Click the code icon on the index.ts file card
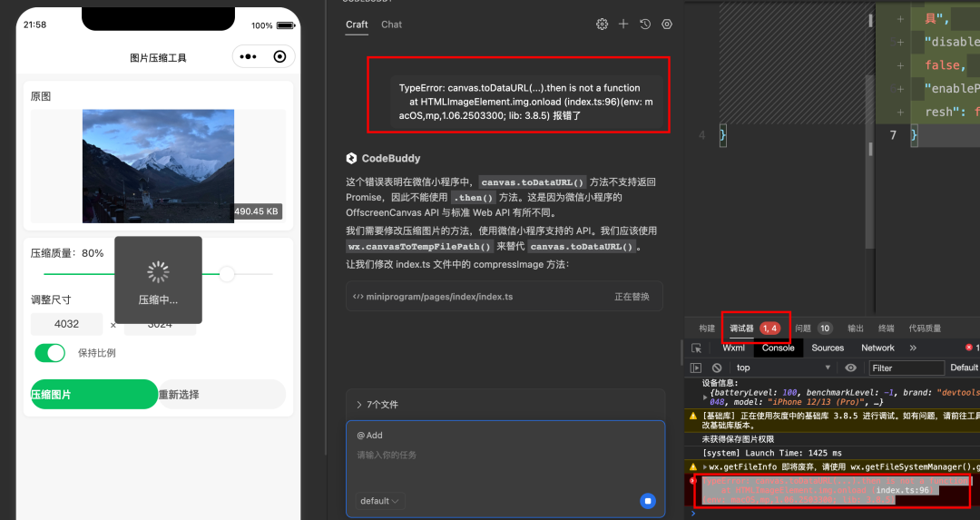The width and height of the screenshot is (980, 520). click(x=358, y=296)
